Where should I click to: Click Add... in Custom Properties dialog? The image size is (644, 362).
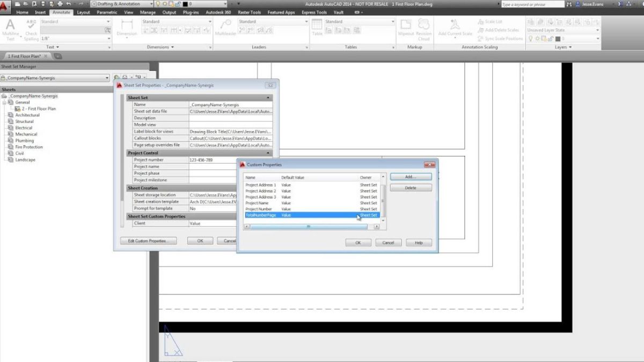[411, 176]
